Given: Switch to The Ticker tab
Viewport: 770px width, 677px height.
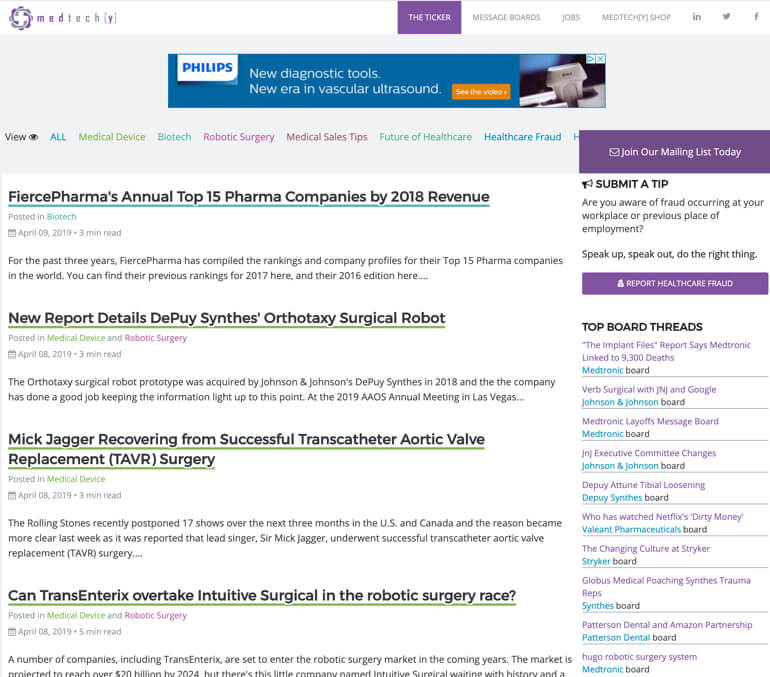Looking at the screenshot, I should click(429, 17).
